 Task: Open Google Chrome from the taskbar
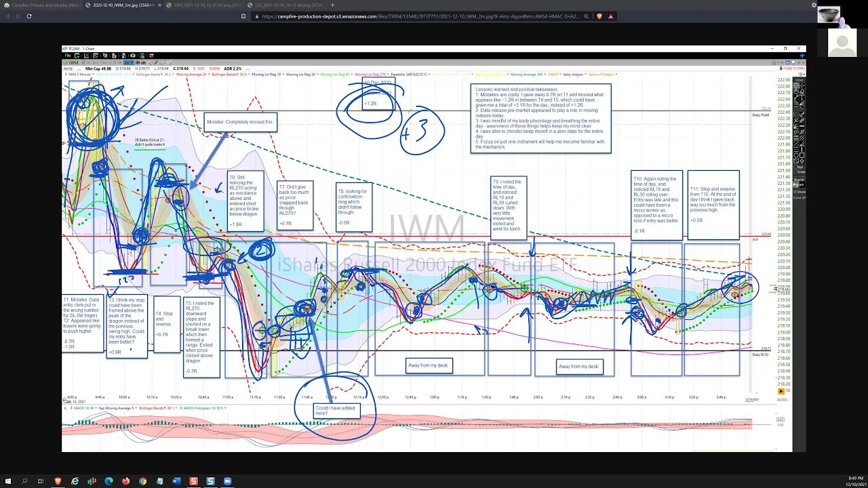pos(142,481)
